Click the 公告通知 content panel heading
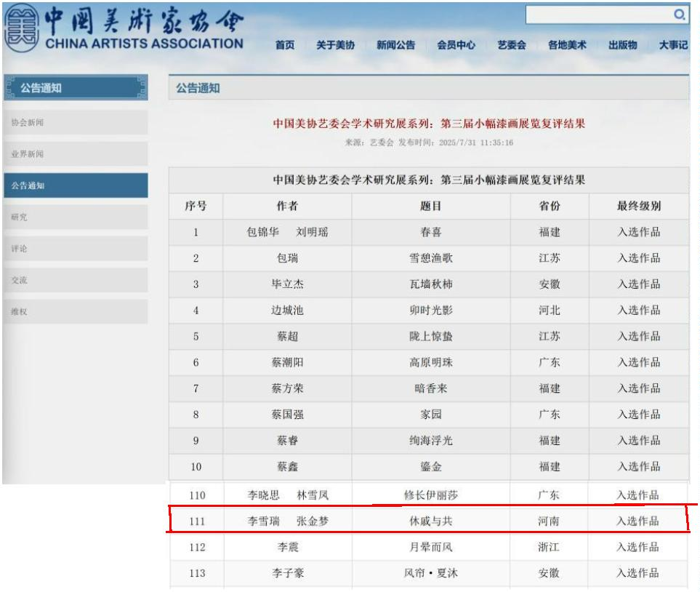Screen dimensions: 700x592 198,88
